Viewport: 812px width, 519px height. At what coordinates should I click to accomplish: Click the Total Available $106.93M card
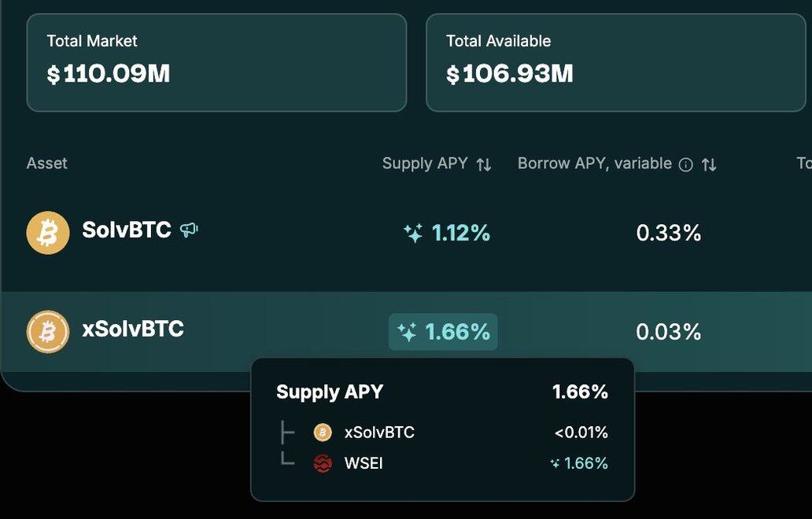click(x=616, y=63)
